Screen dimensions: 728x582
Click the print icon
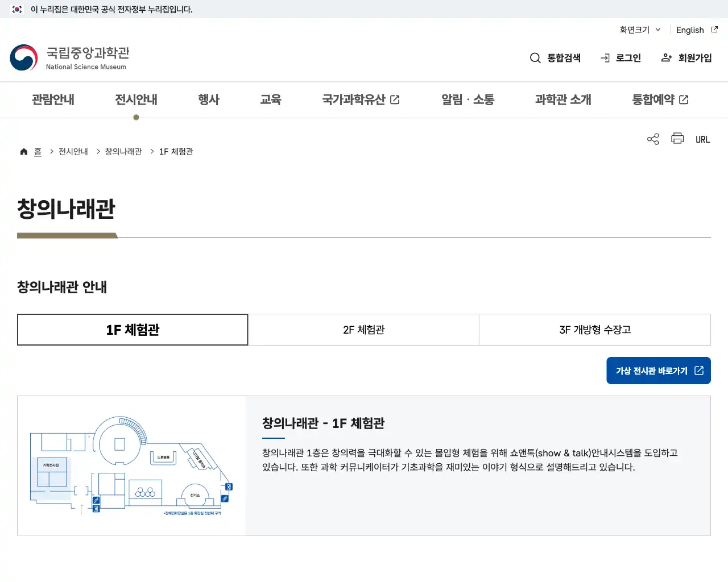(x=677, y=139)
